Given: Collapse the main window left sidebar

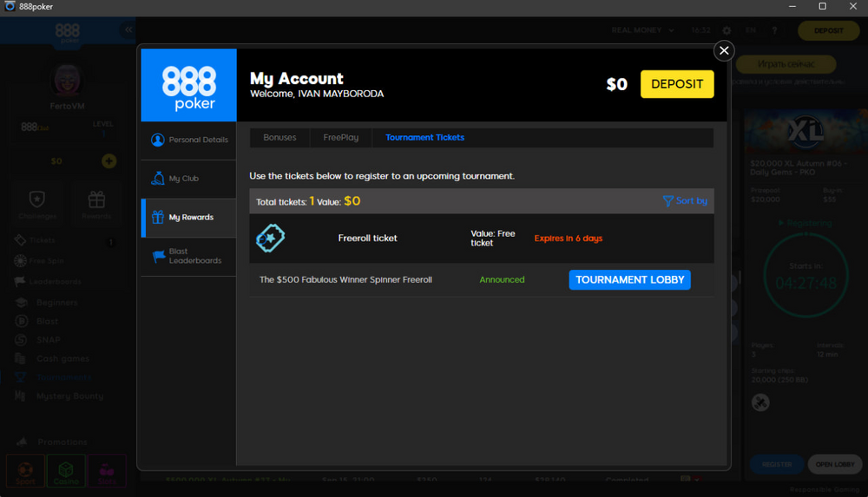Looking at the screenshot, I should click(128, 29).
